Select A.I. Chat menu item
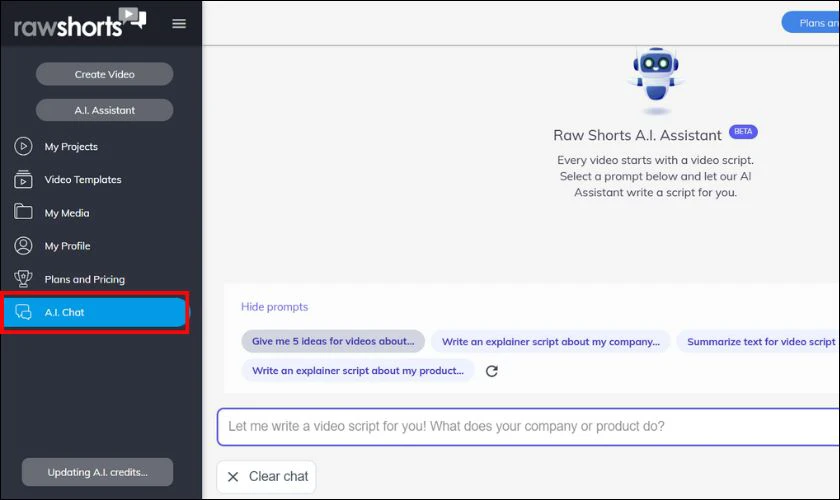This screenshot has height=500, width=840. pyautogui.click(x=95, y=312)
